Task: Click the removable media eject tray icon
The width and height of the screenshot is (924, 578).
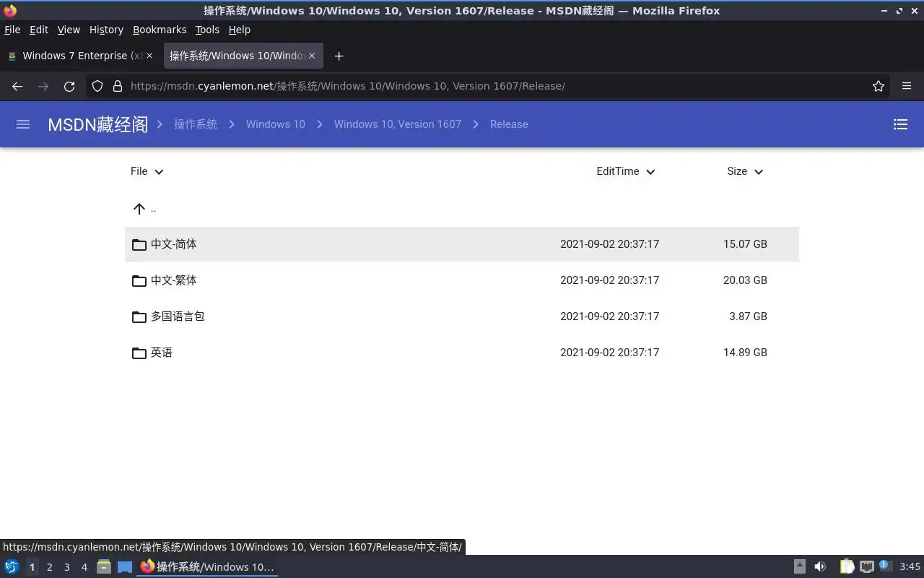Action: point(800,566)
